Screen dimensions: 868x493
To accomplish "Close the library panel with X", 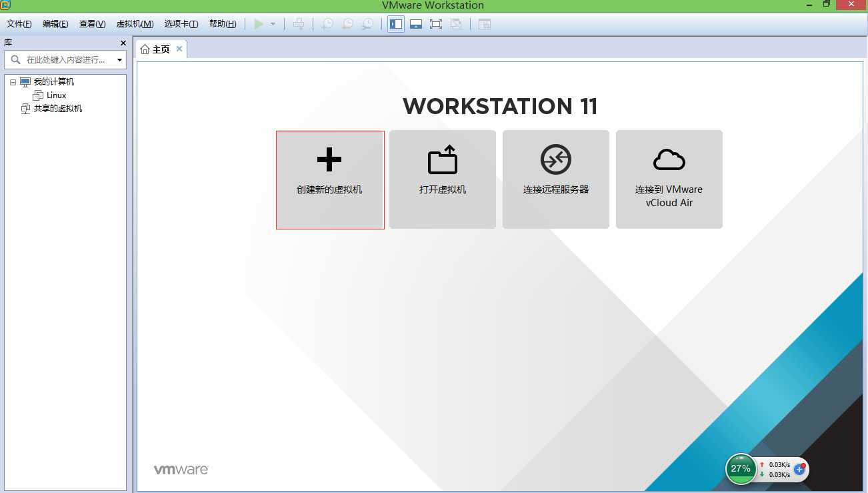I will [123, 43].
